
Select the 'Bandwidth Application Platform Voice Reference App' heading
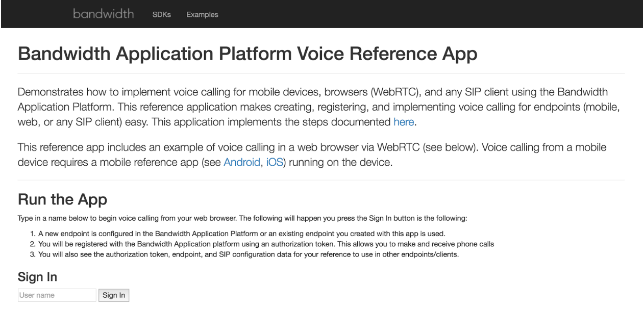pos(247,54)
